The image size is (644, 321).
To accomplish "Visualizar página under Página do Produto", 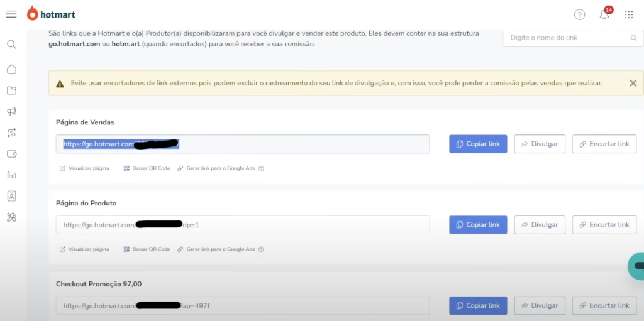I will pos(84,249).
